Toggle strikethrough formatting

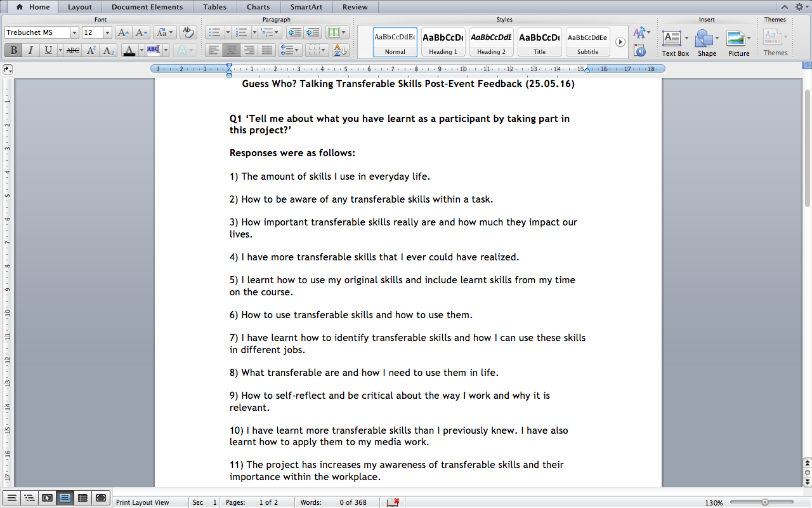pyautogui.click(x=73, y=50)
